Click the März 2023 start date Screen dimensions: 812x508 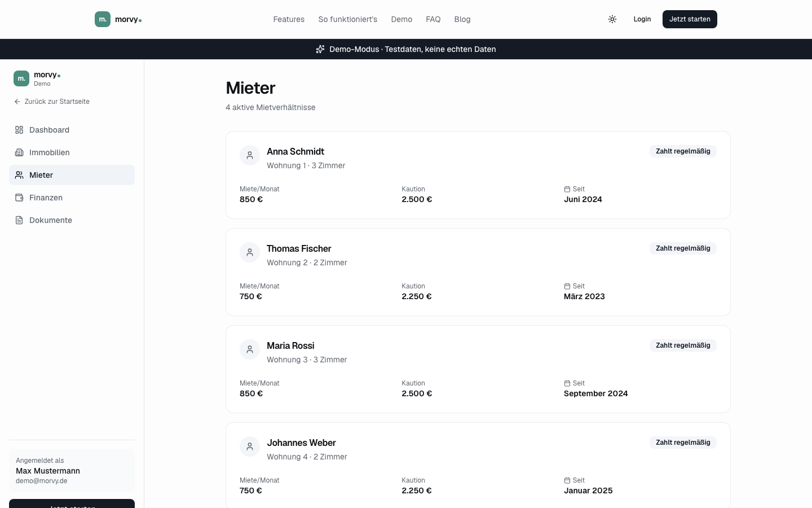tap(584, 296)
